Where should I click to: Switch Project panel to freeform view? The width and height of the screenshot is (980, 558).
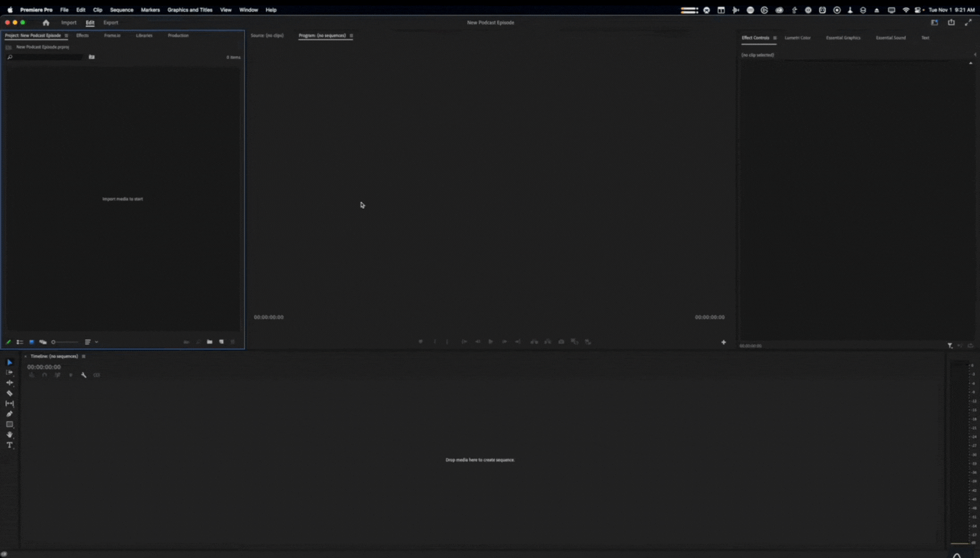click(x=43, y=342)
